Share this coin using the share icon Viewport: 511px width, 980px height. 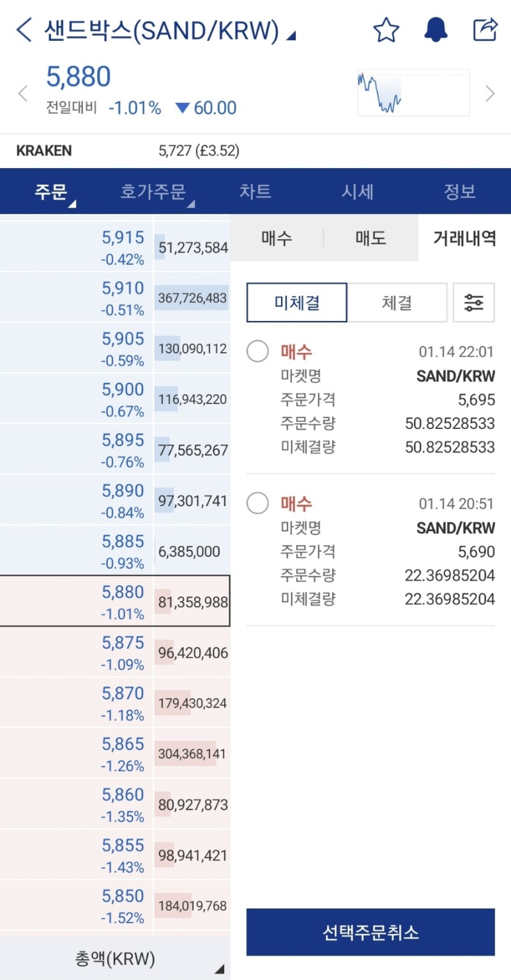point(485,30)
